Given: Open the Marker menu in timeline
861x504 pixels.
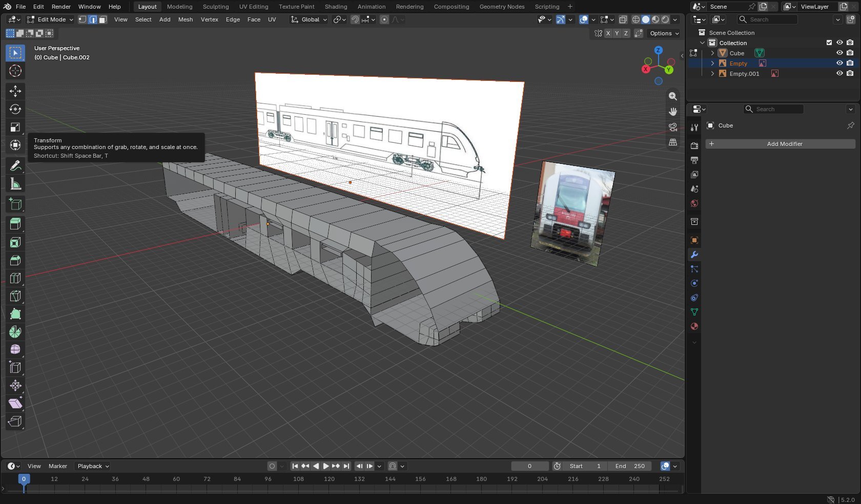Looking at the screenshot, I should click(x=57, y=466).
